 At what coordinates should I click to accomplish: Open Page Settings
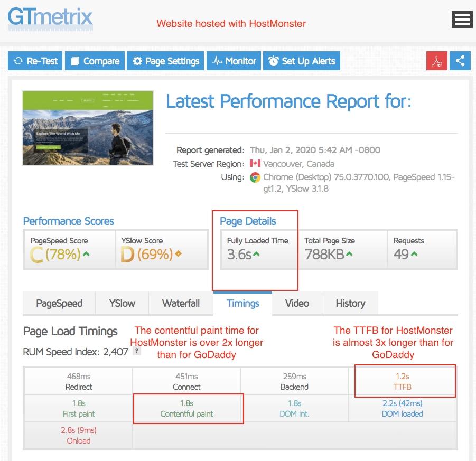[165, 61]
